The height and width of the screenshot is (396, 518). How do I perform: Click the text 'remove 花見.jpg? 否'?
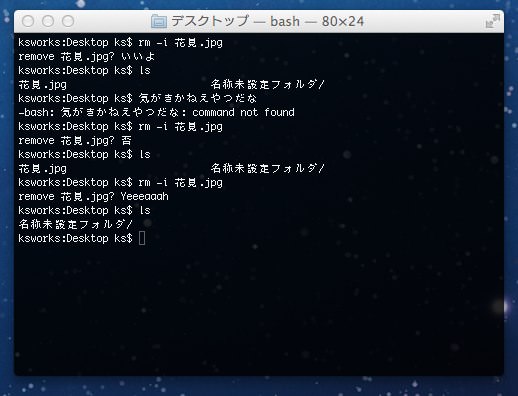point(75,141)
